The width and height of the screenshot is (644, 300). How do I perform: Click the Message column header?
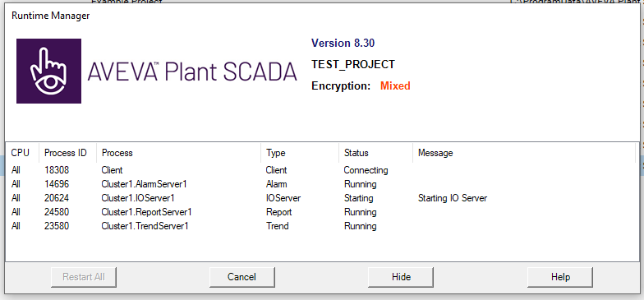tap(524, 153)
